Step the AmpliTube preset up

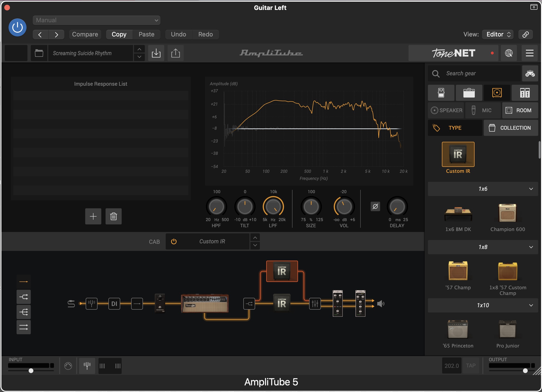139,49
